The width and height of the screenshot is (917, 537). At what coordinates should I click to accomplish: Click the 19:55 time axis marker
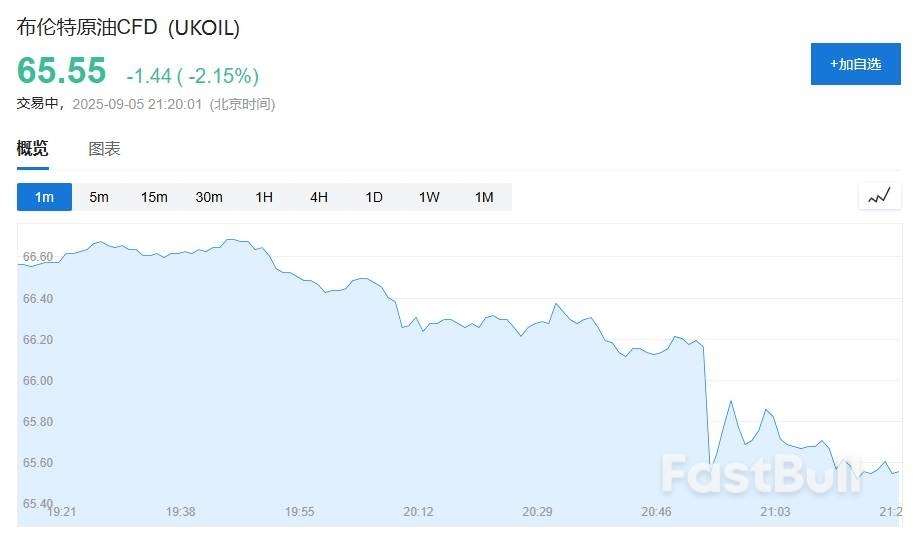[x=299, y=512]
